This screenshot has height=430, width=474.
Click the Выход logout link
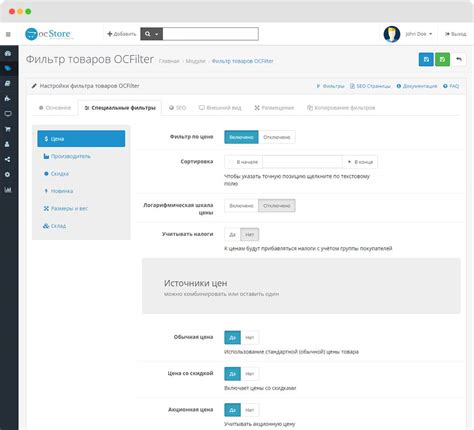click(x=455, y=34)
